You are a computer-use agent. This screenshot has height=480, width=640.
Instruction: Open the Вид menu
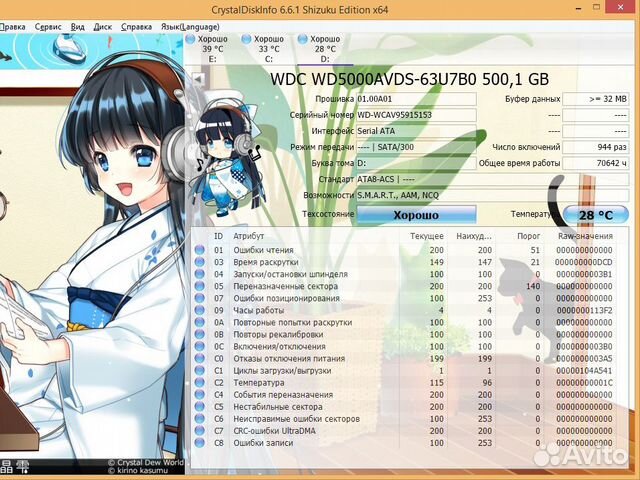click(78, 27)
